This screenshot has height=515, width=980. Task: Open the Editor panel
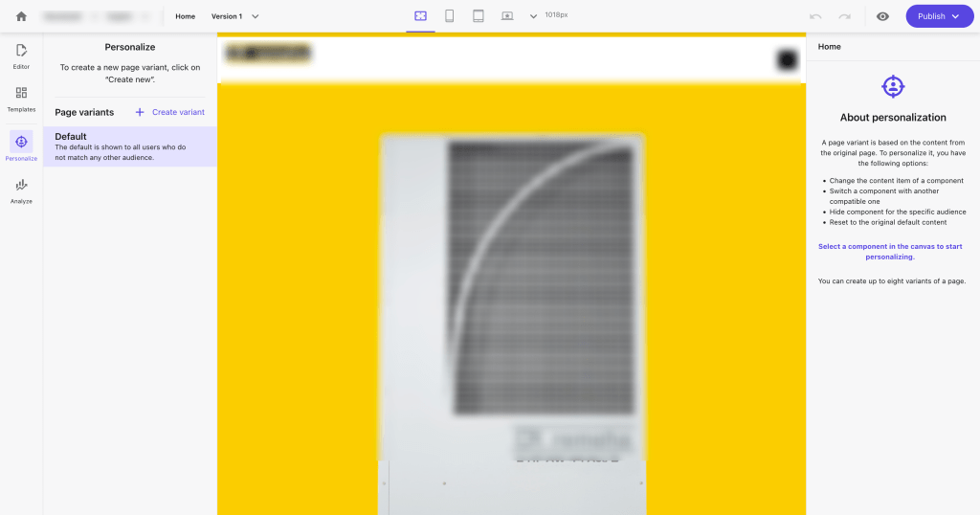click(21, 56)
